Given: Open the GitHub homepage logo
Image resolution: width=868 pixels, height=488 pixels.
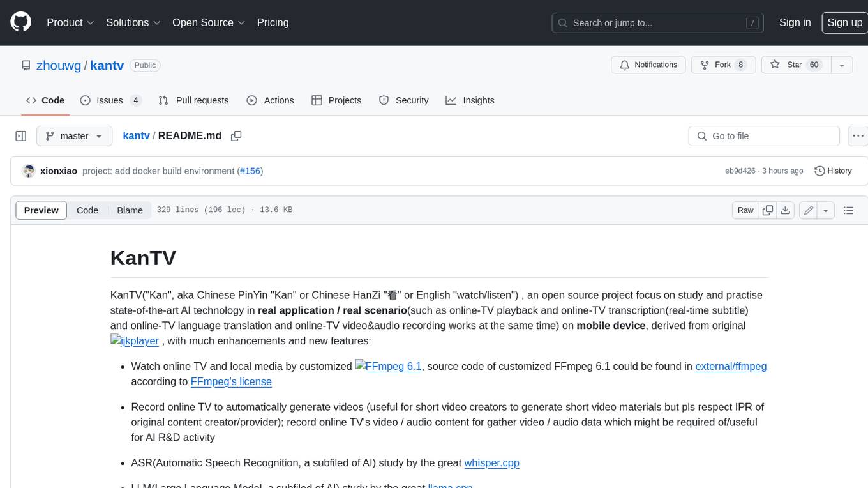Looking at the screenshot, I should click(20, 22).
